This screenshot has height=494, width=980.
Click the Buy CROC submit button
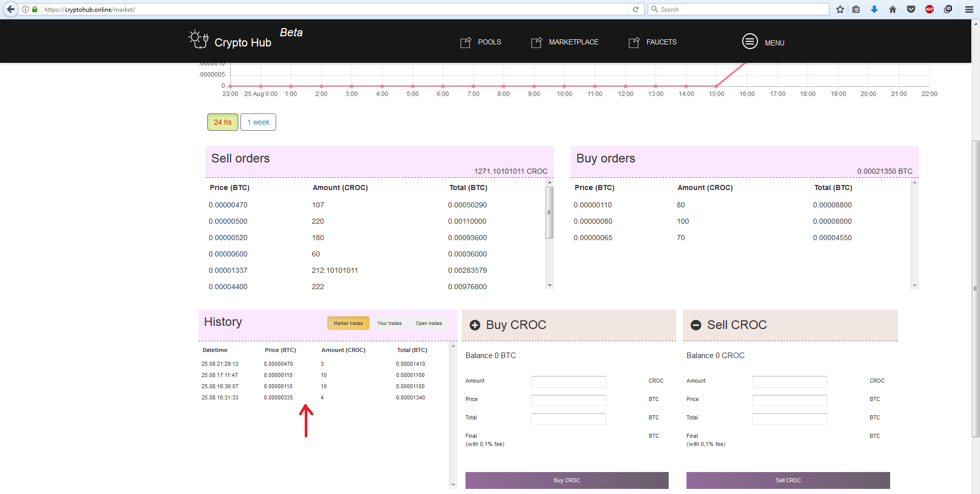tap(567, 480)
